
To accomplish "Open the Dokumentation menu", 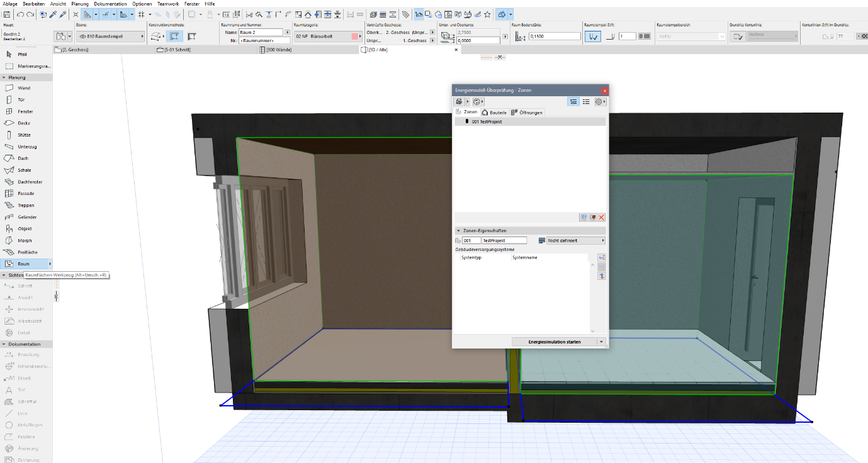I will [x=110, y=4].
